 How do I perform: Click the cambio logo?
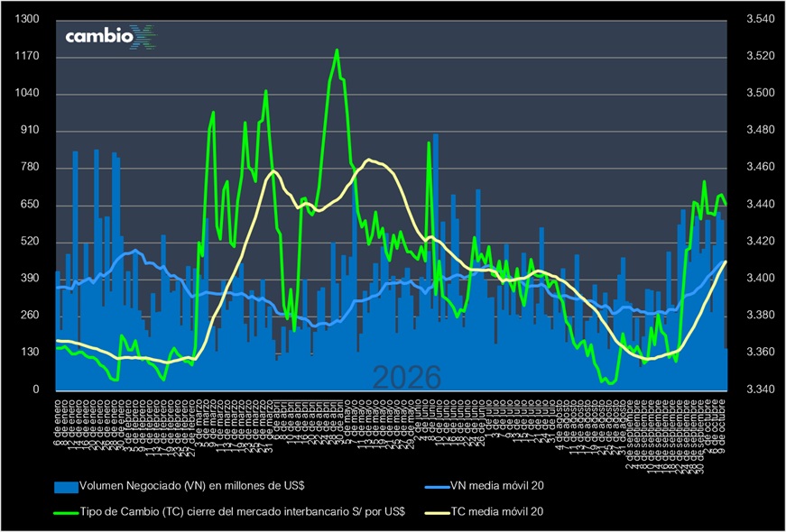(111, 37)
